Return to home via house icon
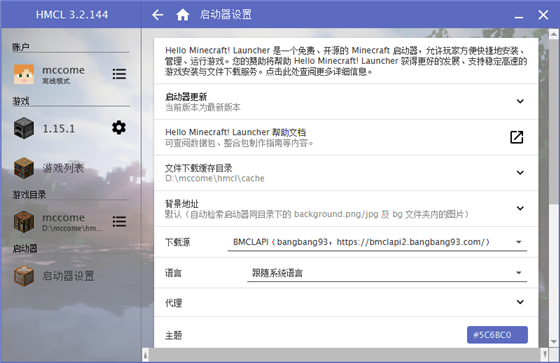 point(182,15)
